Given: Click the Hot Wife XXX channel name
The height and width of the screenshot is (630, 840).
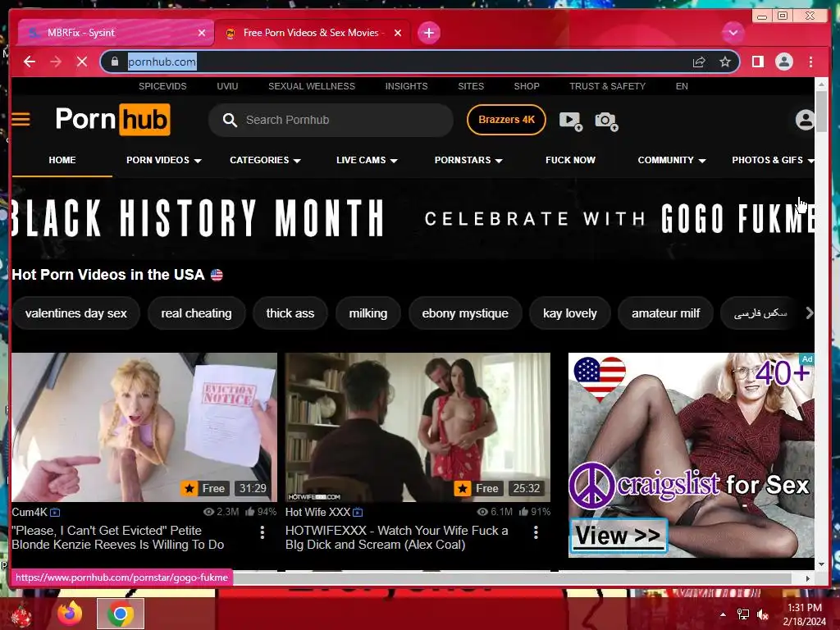Looking at the screenshot, I should pyautogui.click(x=317, y=512).
